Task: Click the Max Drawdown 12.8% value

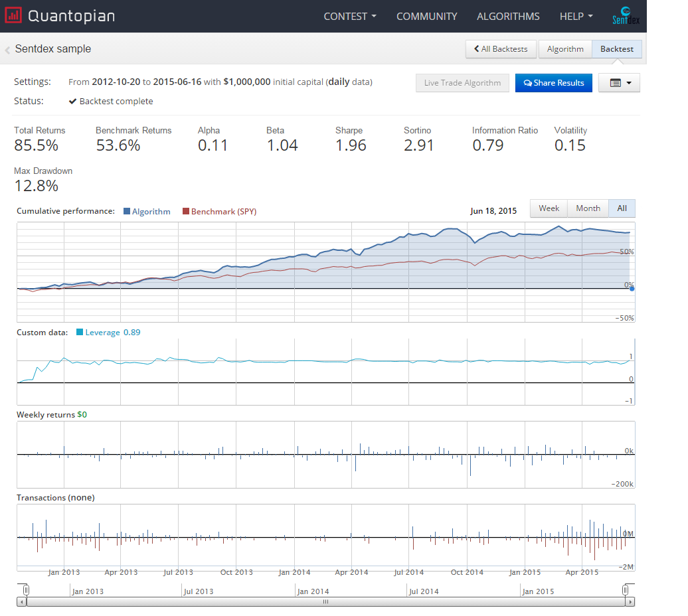Action: click(x=36, y=186)
